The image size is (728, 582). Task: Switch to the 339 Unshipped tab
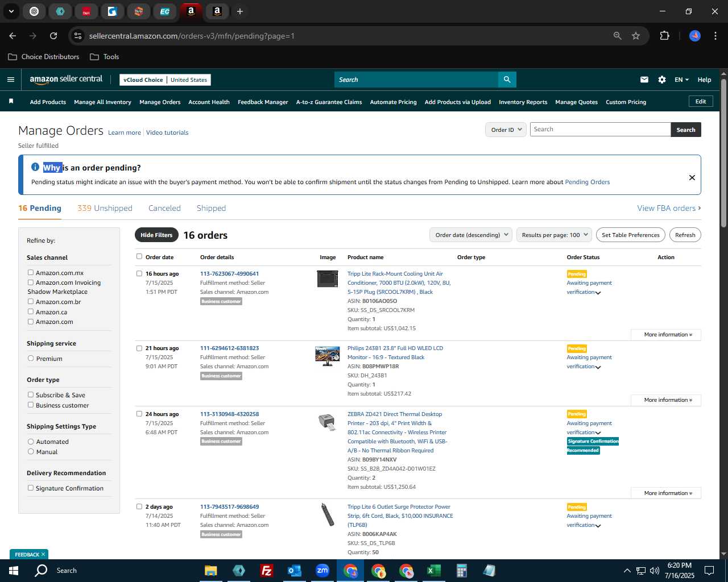[105, 208]
